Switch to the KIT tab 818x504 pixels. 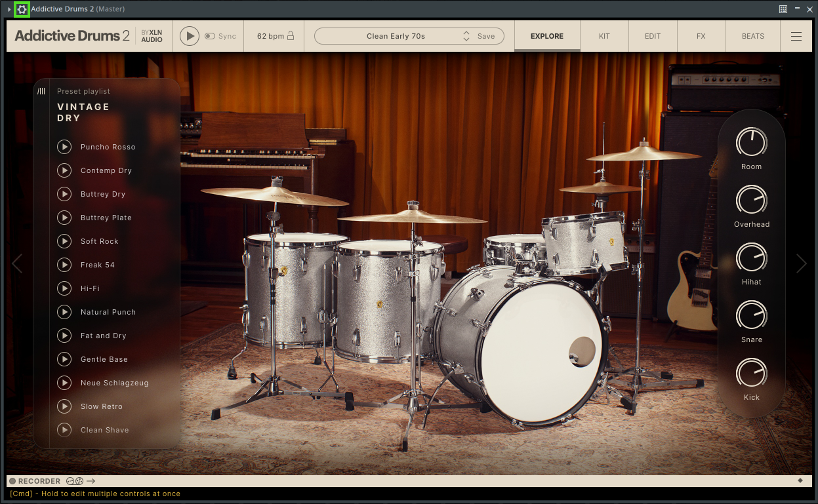[604, 36]
